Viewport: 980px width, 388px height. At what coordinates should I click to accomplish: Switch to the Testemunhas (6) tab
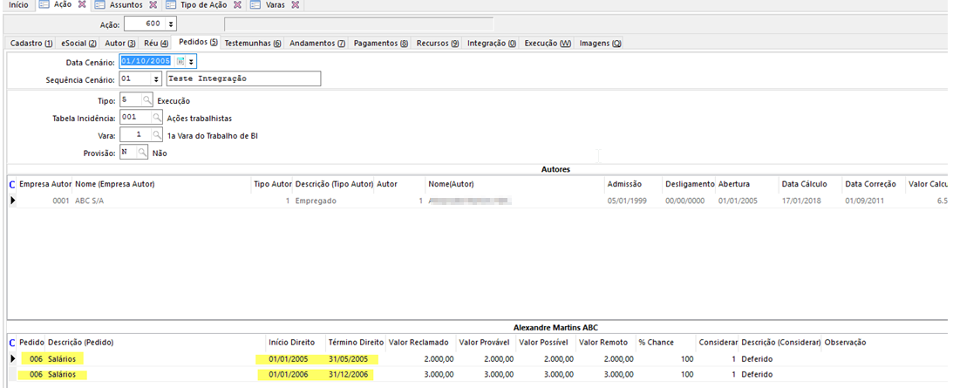point(253,43)
